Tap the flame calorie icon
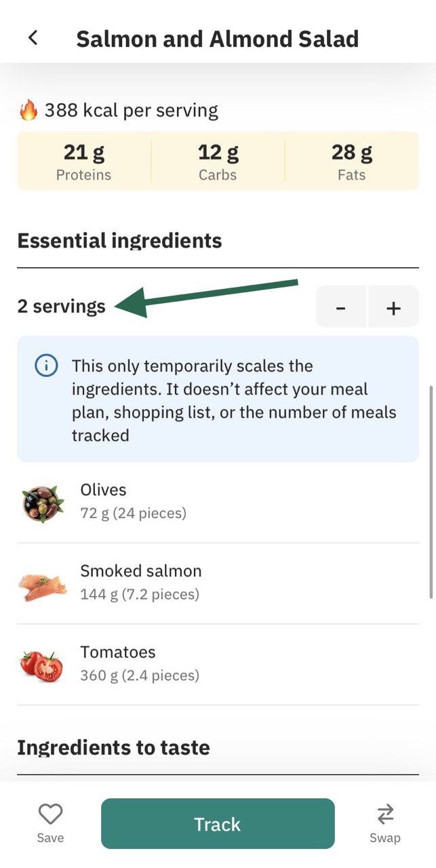436x868 pixels. 28,110
